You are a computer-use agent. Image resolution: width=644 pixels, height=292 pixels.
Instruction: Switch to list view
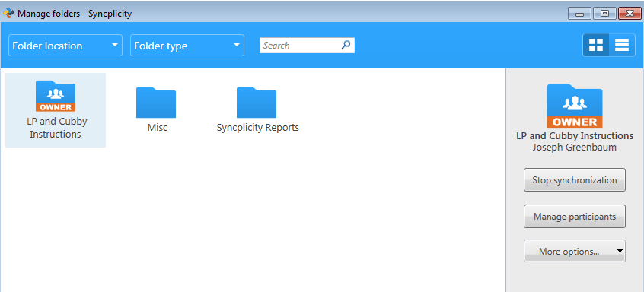[622, 45]
